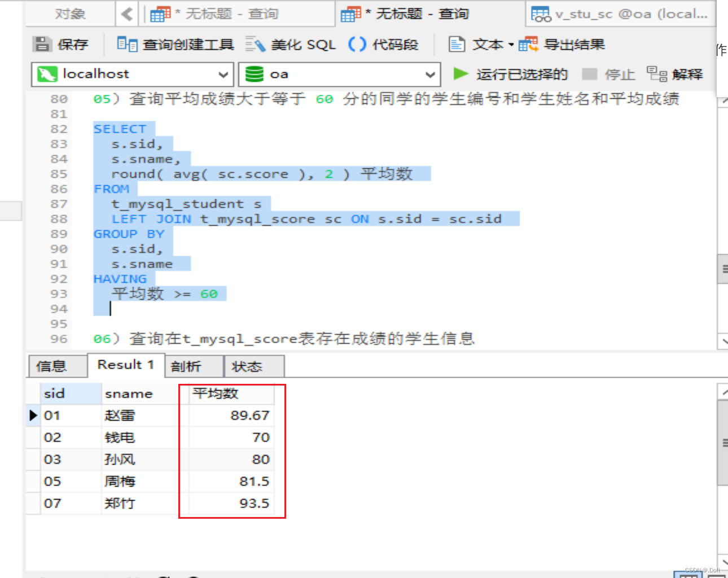The width and height of the screenshot is (728, 578).
Task: Click the green Run Selected play icon
Action: 461,74
